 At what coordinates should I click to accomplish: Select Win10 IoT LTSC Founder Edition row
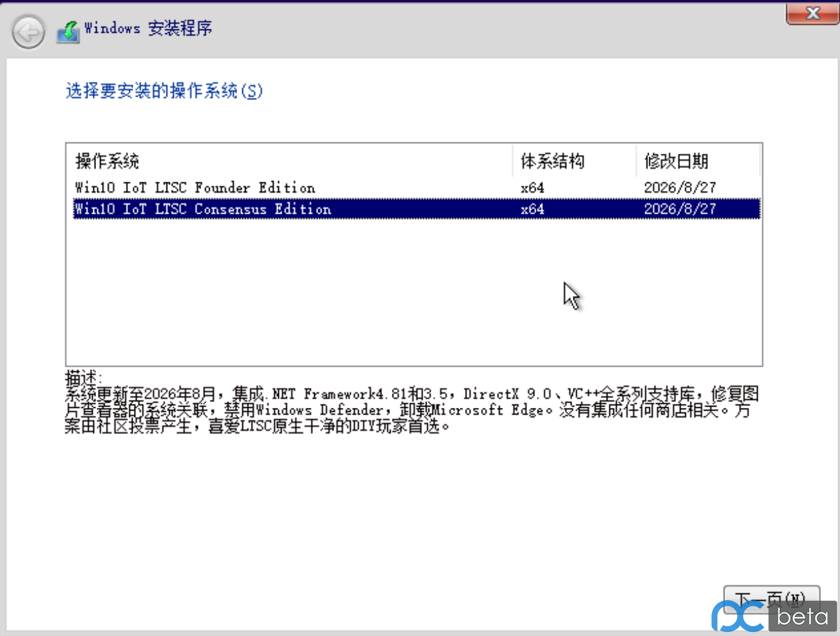[x=417, y=188]
